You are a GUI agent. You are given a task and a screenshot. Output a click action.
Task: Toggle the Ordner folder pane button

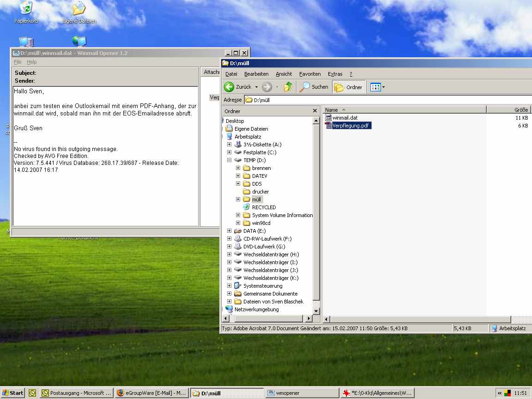pyautogui.click(x=349, y=87)
